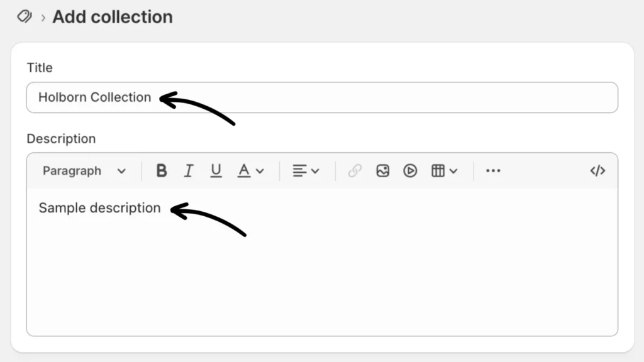Open the three-dots more options menu
Viewport: 644px width, 362px height.
pyautogui.click(x=493, y=171)
